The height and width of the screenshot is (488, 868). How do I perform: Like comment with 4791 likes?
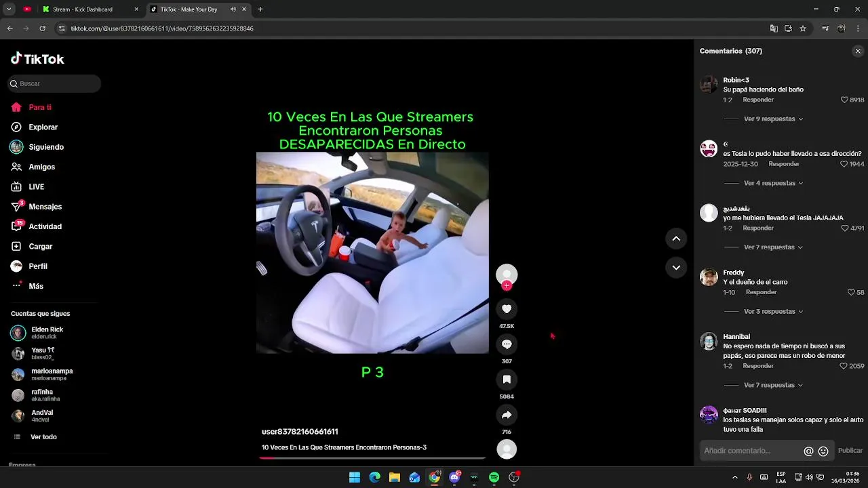[x=844, y=228]
